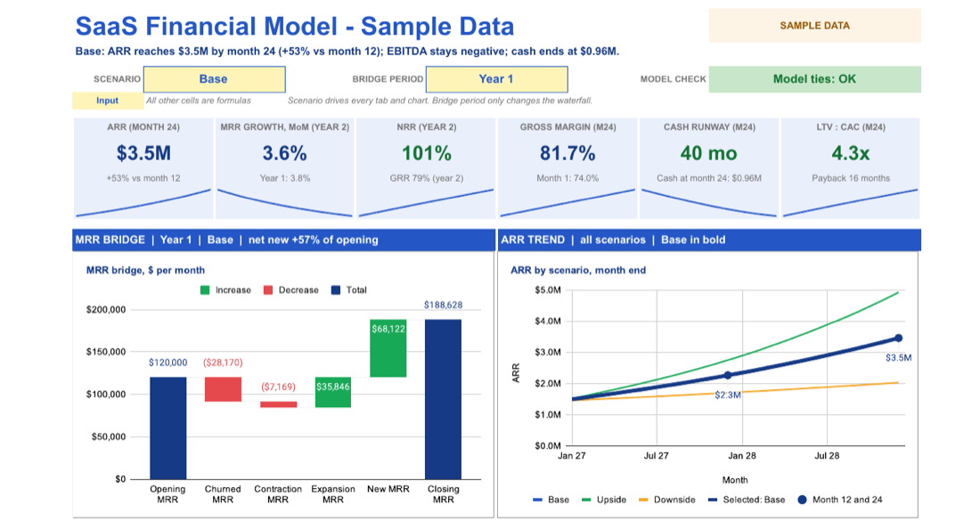Click the ARR by scenario, month end title
The image size is (980, 521).
(x=578, y=271)
